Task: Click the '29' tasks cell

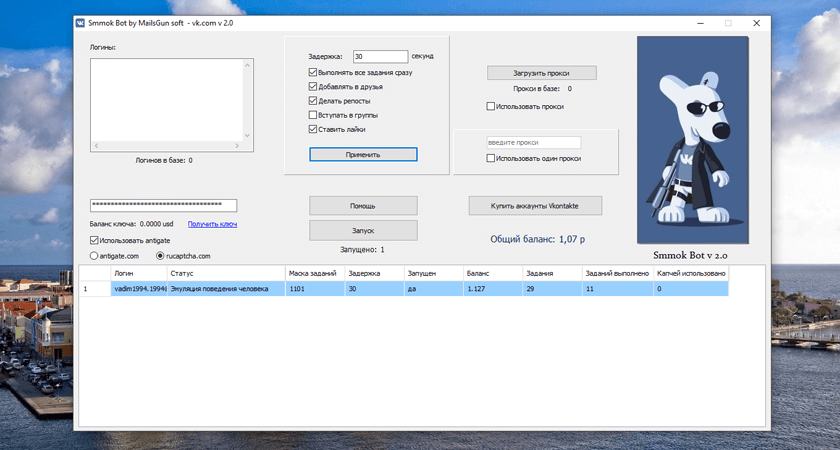Action: tap(553, 289)
